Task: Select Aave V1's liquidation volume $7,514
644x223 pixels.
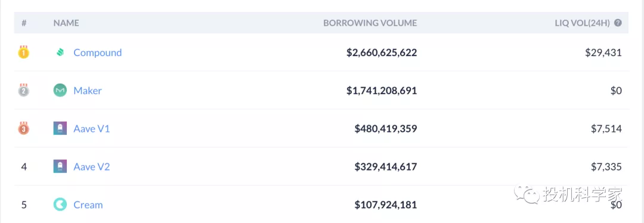Action: pyautogui.click(x=606, y=129)
